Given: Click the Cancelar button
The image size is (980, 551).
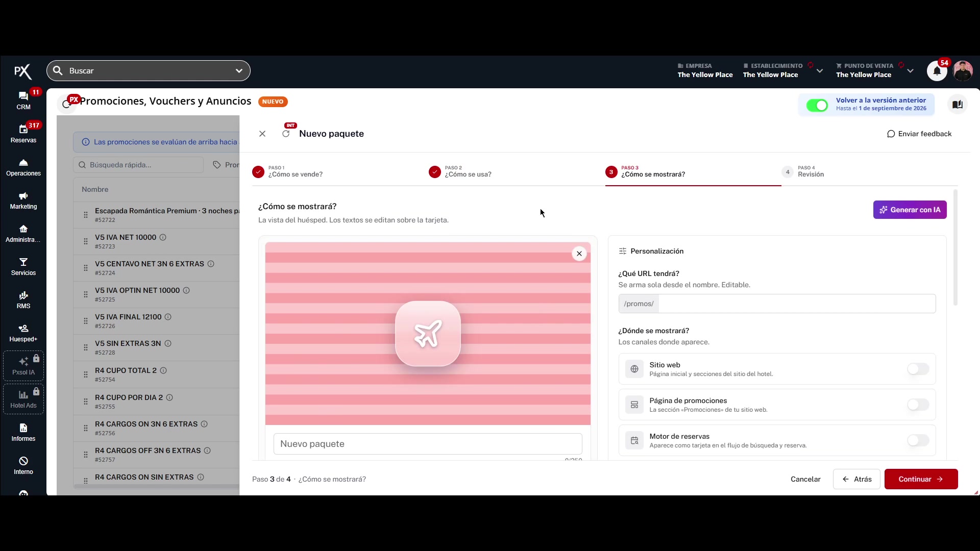Looking at the screenshot, I should 805,479.
